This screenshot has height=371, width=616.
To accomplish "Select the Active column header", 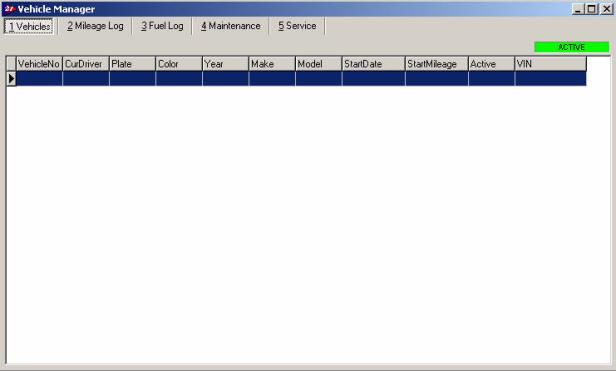I will (x=491, y=64).
